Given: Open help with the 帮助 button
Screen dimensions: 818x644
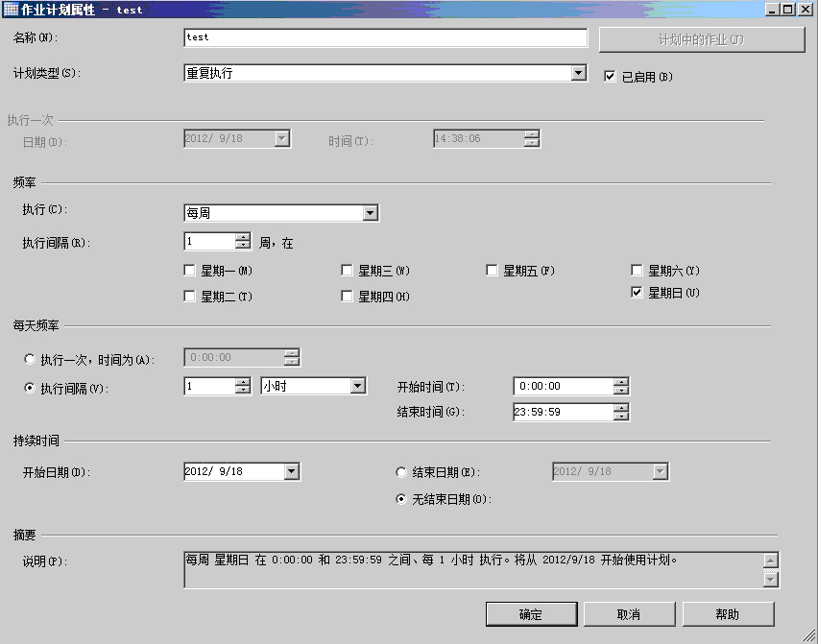Looking at the screenshot, I should pyautogui.click(x=728, y=614).
